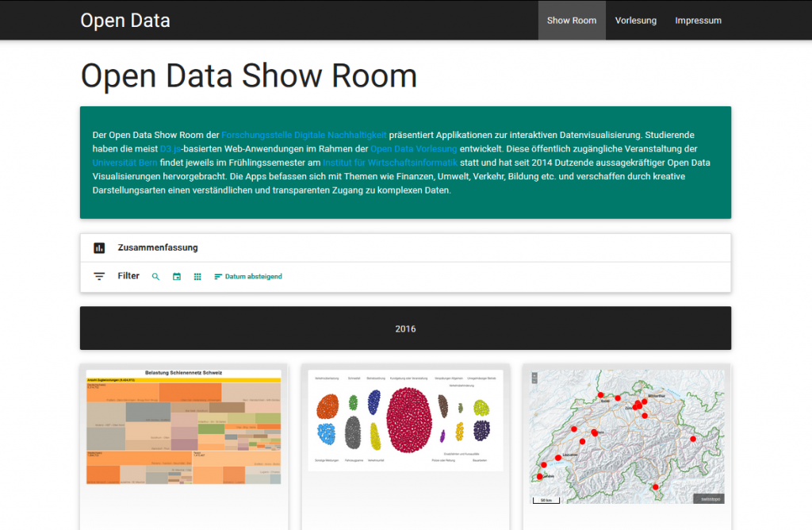Open the search magnifier filter
The image size is (812, 530).
coord(155,277)
